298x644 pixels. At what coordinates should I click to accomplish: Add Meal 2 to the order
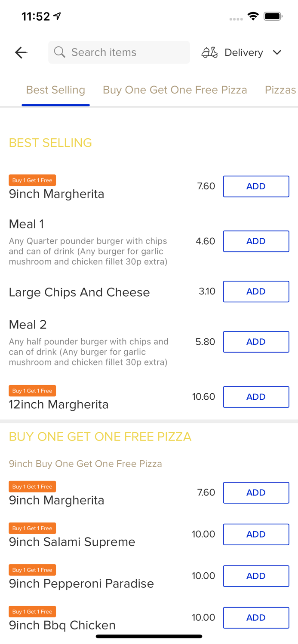pyautogui.click(x=256, y=342)
